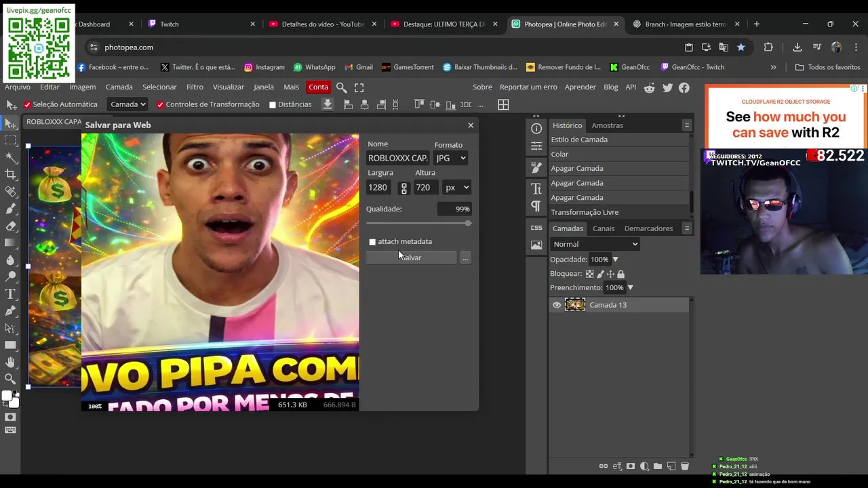Select the Move tool in left toolbar
This screenshot has height=488, width=868.
(x=10, y=123)
